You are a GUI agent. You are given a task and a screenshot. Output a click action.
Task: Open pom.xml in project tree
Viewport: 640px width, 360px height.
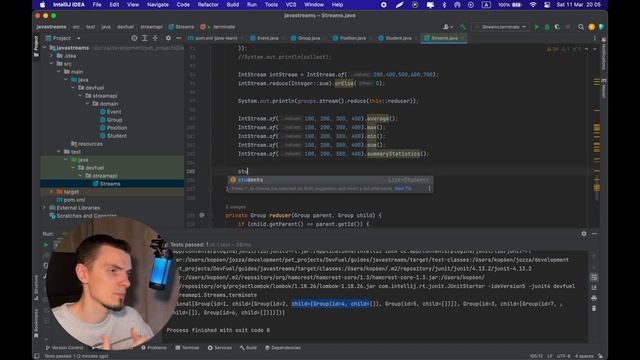tap(71, 200)
